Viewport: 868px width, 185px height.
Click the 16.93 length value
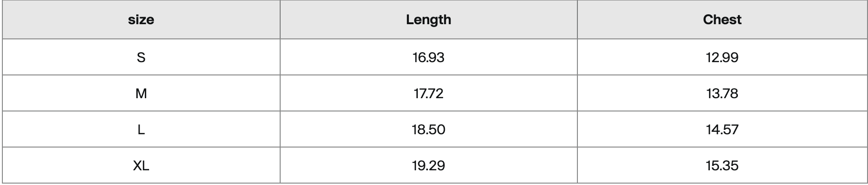pyautogui.click(x=429, y=57)
